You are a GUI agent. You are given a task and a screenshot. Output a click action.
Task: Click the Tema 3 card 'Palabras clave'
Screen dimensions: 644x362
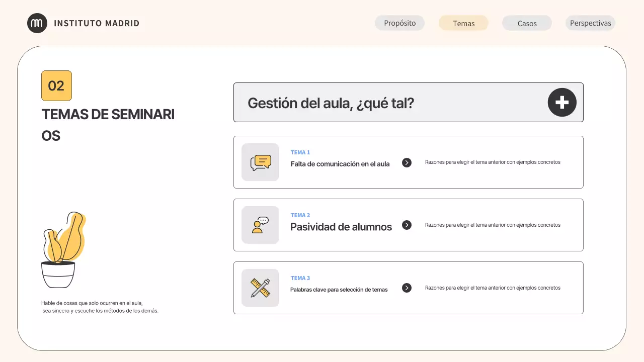tap(339, 289)
